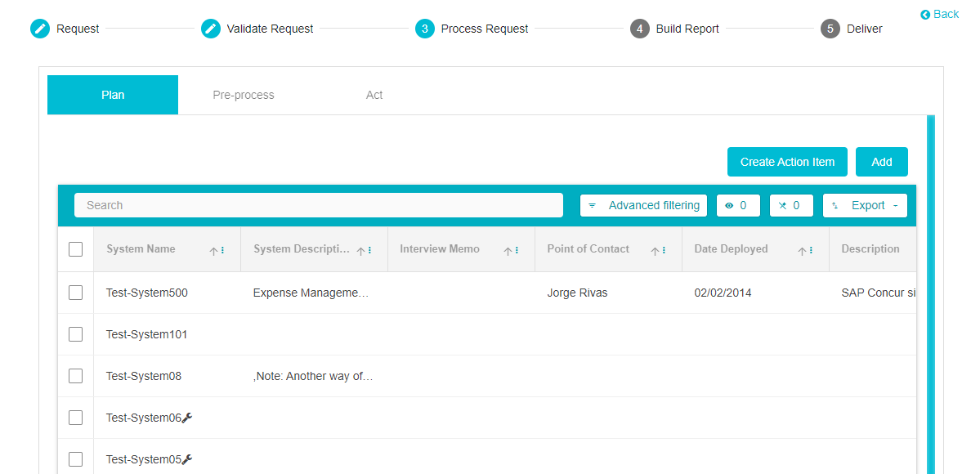
Task: Sort by System Description arrow
Action: (360, 251)
